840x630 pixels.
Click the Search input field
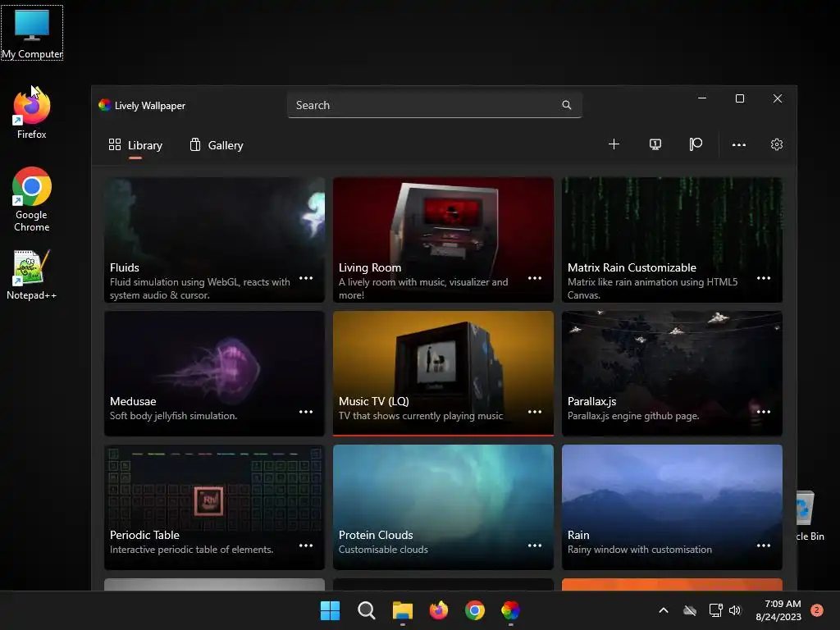(x=435, y=105)
